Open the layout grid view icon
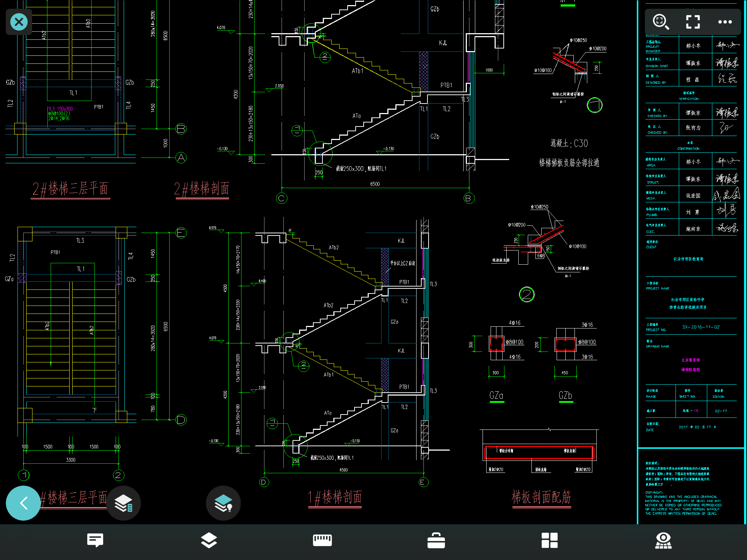This screenshot has width=747, height=560. coord(550,540)
